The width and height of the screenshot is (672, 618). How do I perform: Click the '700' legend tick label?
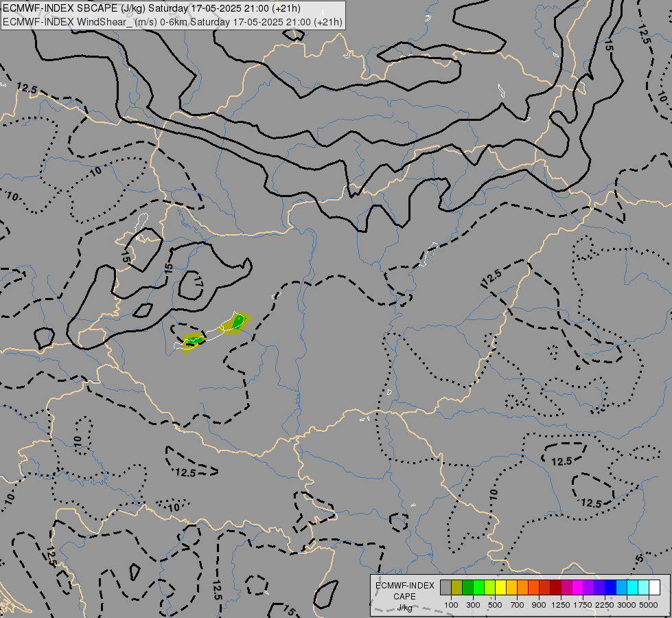(518, 605)
